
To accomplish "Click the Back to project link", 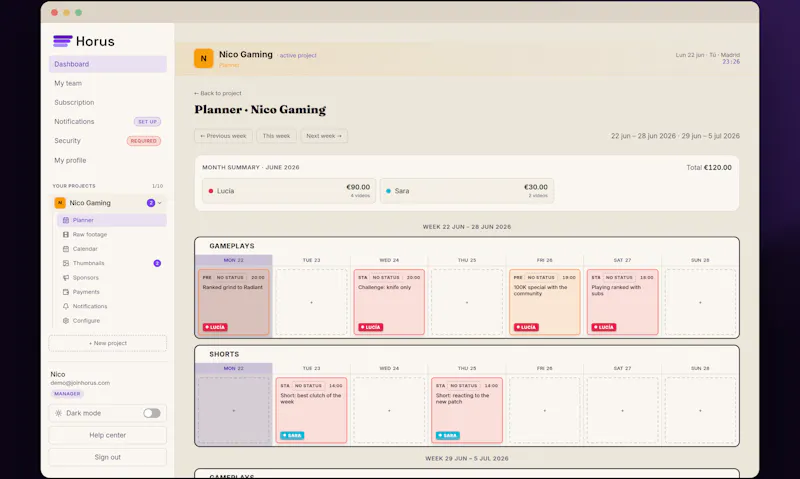I will [218, 93].
